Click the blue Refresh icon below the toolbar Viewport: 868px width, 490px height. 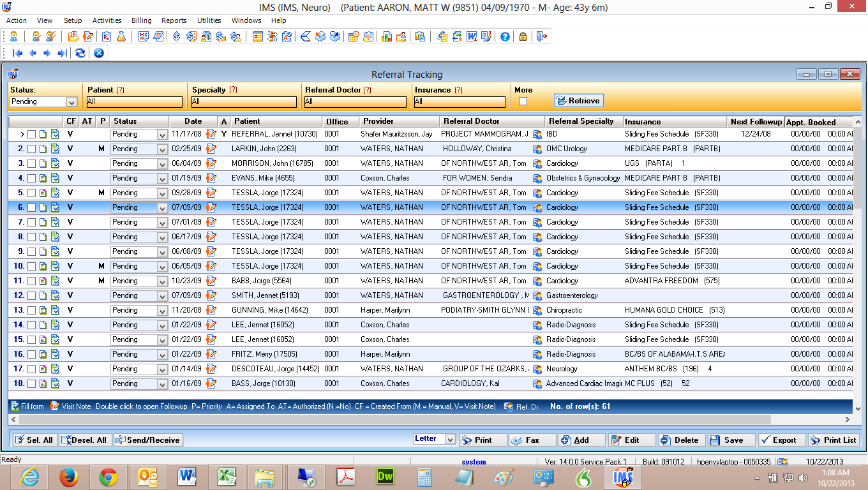coord(79,53)
